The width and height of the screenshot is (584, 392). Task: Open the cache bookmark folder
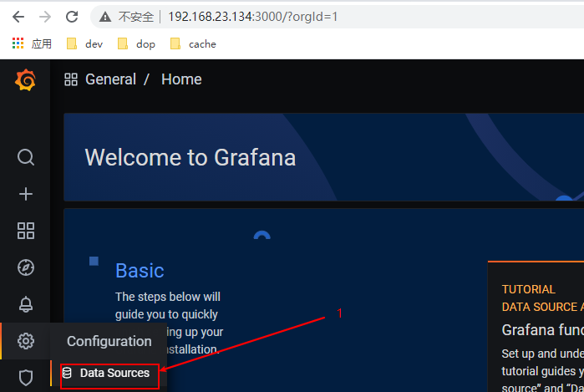[193, 44]
